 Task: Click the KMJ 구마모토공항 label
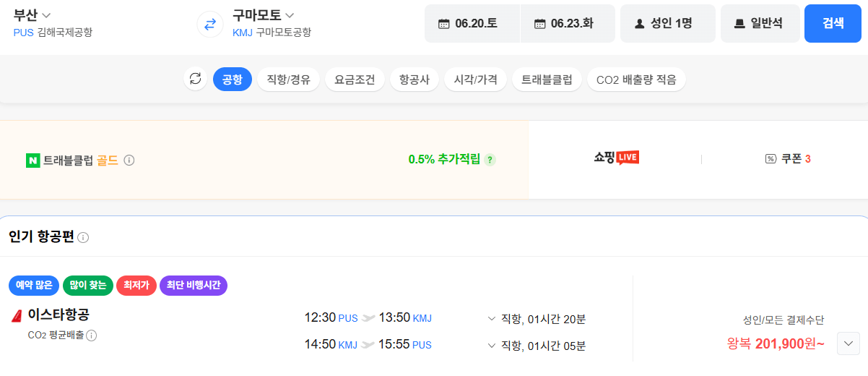click(x=272, y=33)
